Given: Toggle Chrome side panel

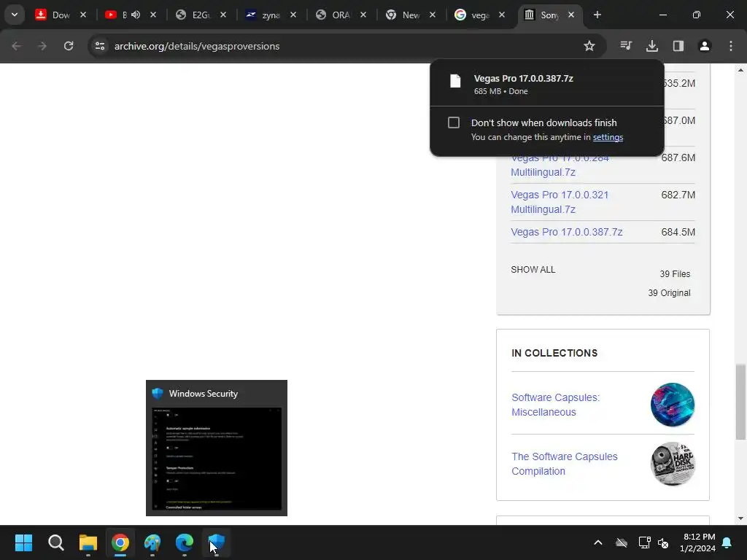Looking at the screenshot, I should (678, 46).
